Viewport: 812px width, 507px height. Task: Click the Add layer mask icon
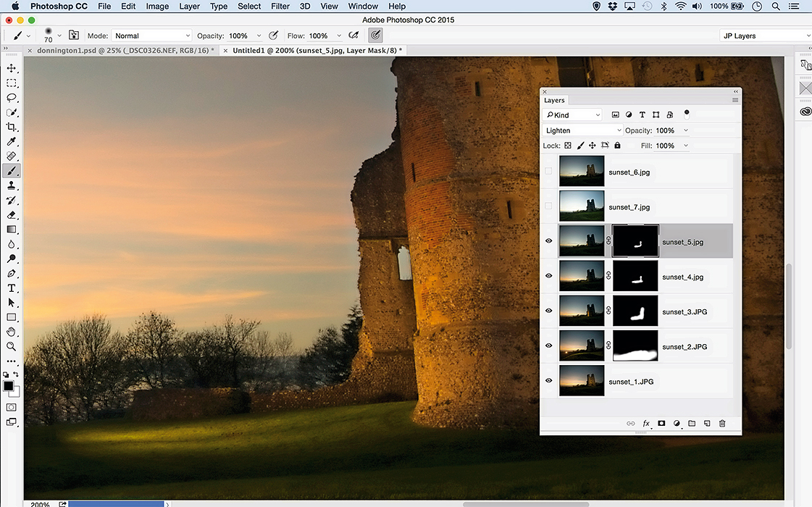coord(661,423)
